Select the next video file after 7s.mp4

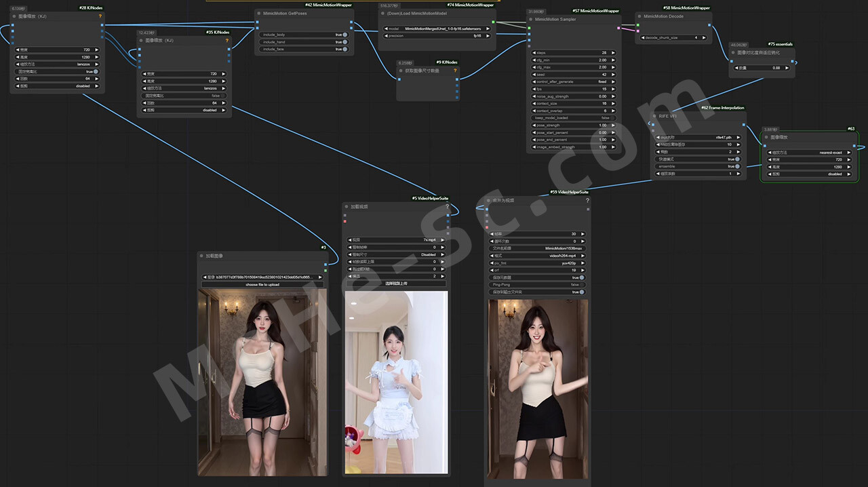442,240
